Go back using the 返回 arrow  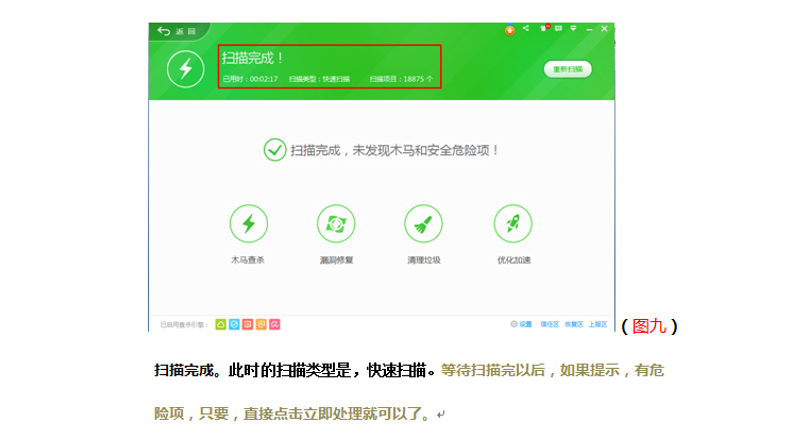click(x=176, y=31)
